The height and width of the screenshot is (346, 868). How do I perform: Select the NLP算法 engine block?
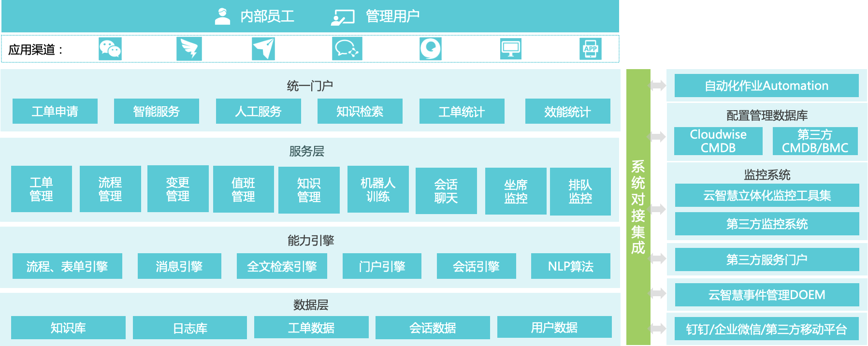click(570, 266)
